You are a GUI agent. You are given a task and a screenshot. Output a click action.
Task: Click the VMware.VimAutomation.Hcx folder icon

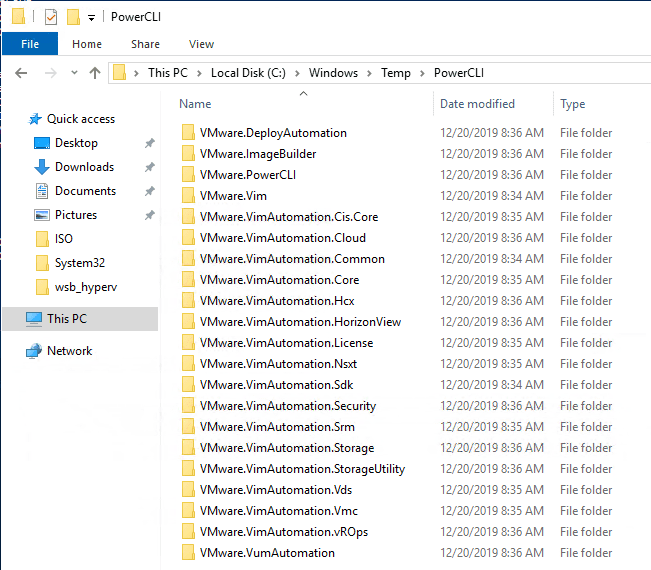(x=188, y=301)
